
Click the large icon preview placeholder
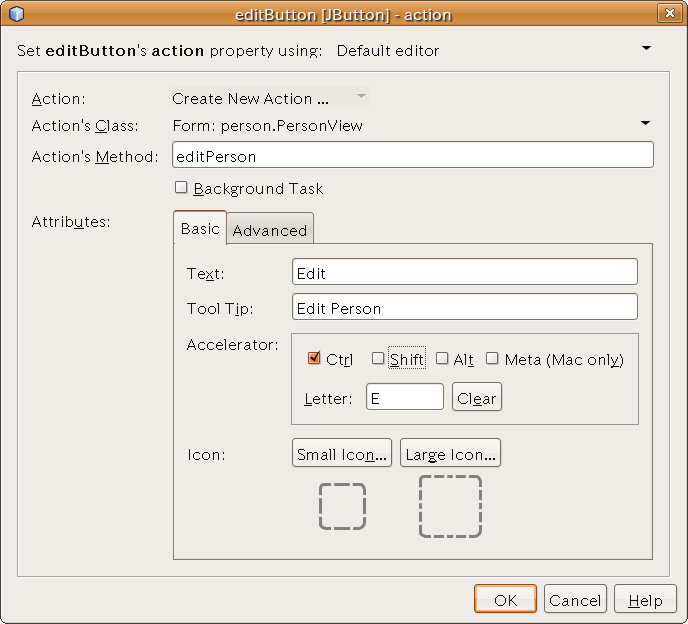(x=450, y=506)
